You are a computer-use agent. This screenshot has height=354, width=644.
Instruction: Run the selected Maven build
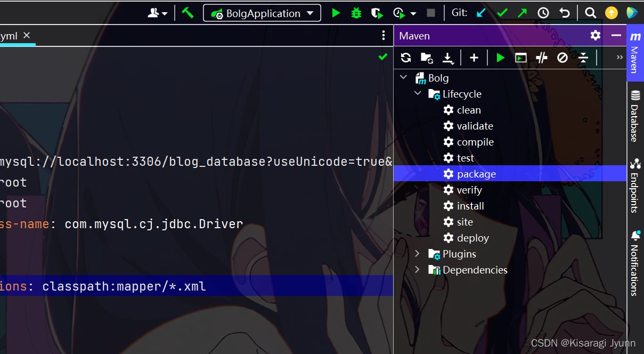(x=500, y=58)
